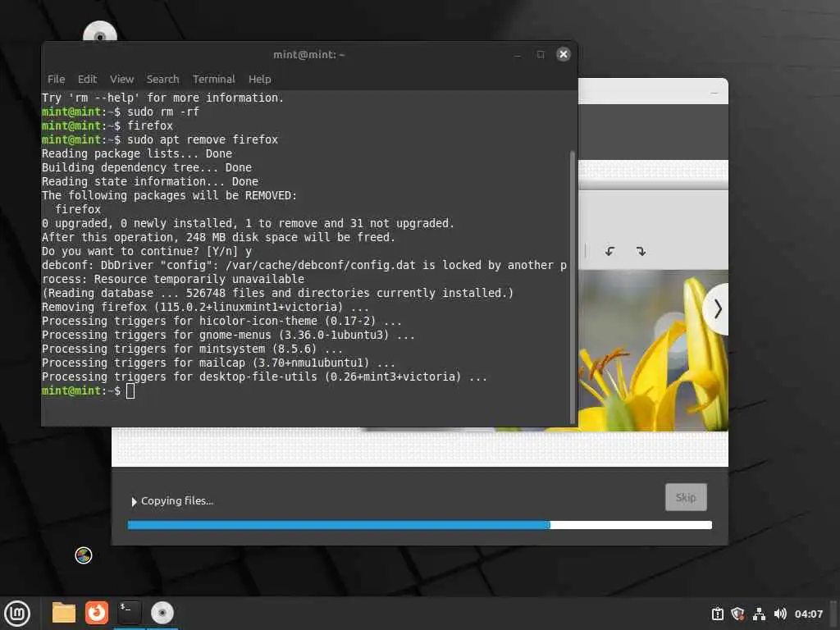Open the clipboard tray icon
The width and height of the screenshot is (840, 630).
717,614
